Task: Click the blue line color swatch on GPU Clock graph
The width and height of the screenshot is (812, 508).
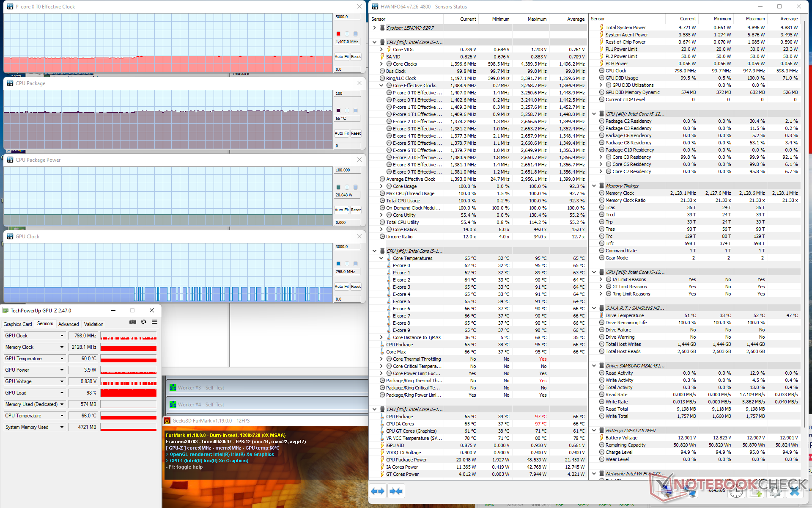Action: 338,264
